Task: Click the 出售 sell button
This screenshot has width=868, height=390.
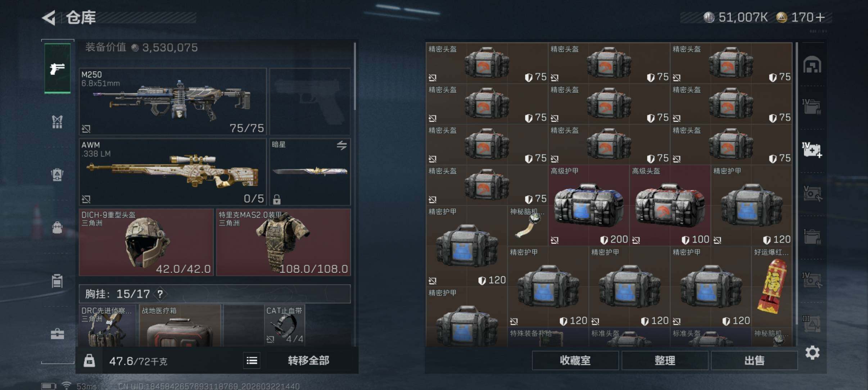Action: [x=754, y=360]
